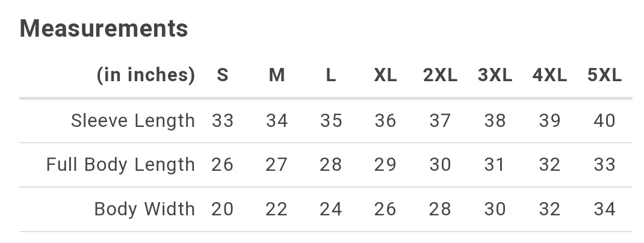Click the Measurements heading

[104, 28]
